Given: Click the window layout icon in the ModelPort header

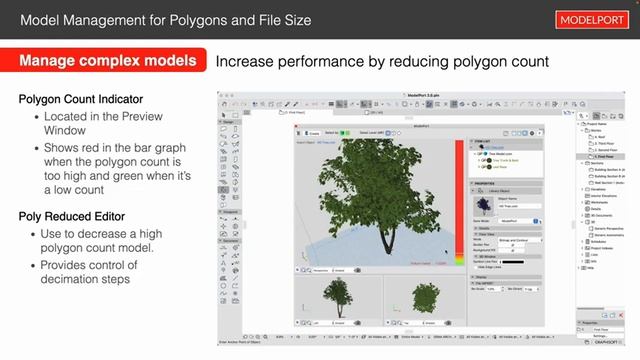Looking at the screenshot, I should click(506, 133).
